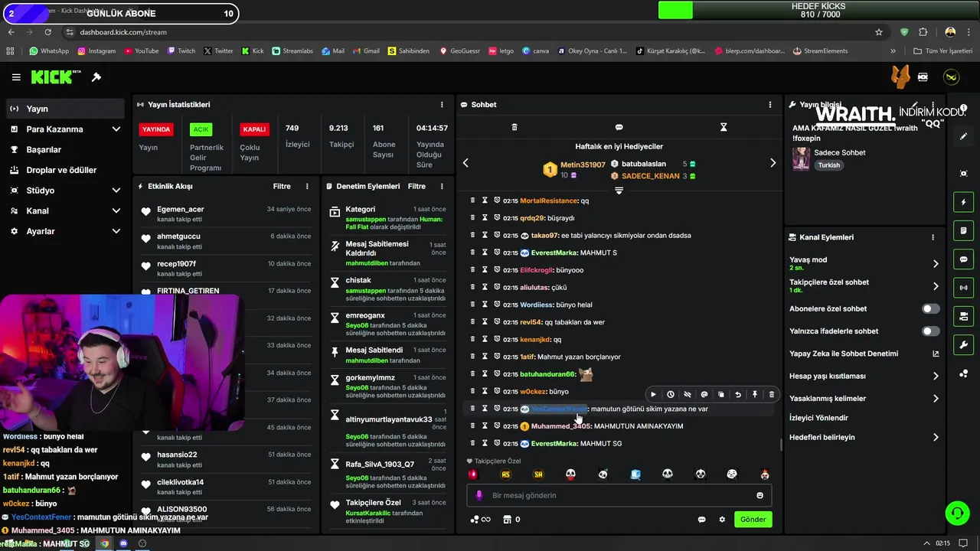The height and width of the screenshot is (551, 980).
Task: Send message with Gönder button
Action: point(753,520)
